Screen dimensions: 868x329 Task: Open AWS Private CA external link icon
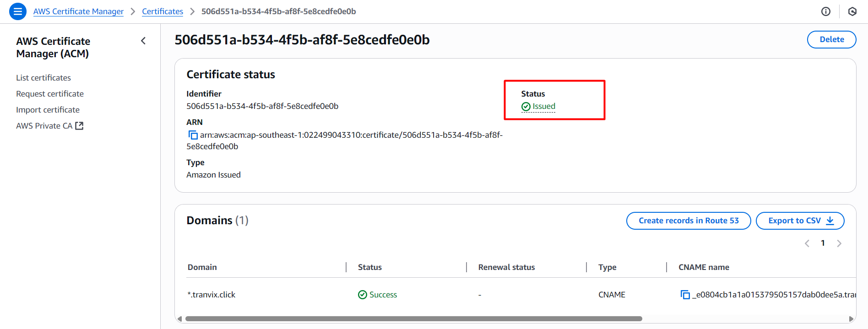coord(79,126)
